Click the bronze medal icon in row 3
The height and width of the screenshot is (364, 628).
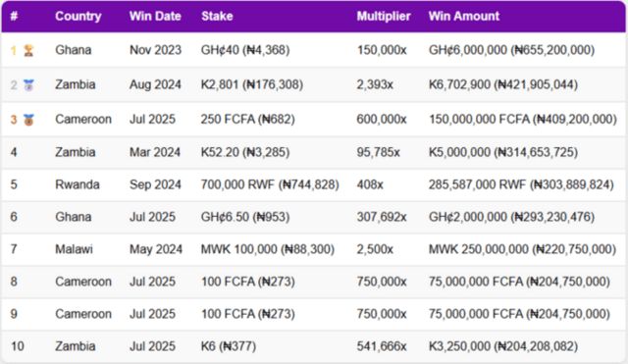point(28,120)
